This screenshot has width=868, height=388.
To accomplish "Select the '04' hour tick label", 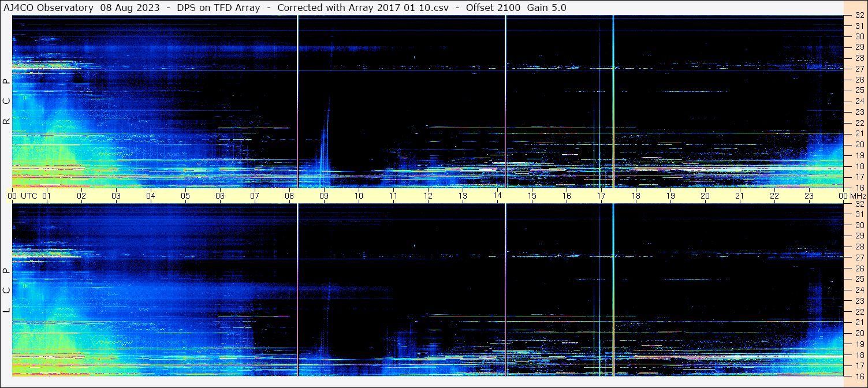I will coord(151,196).
